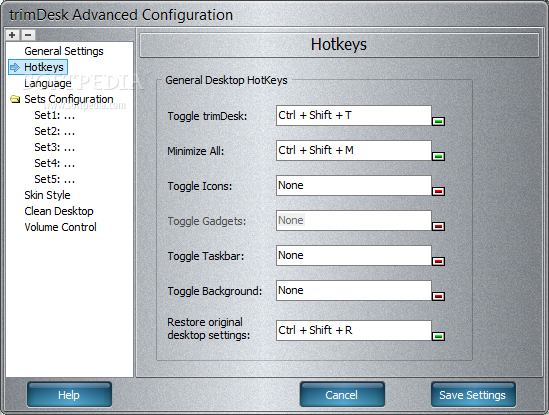
Task: Click the blue arrow icon beside Hotkeys
Action: click(15, 67)
